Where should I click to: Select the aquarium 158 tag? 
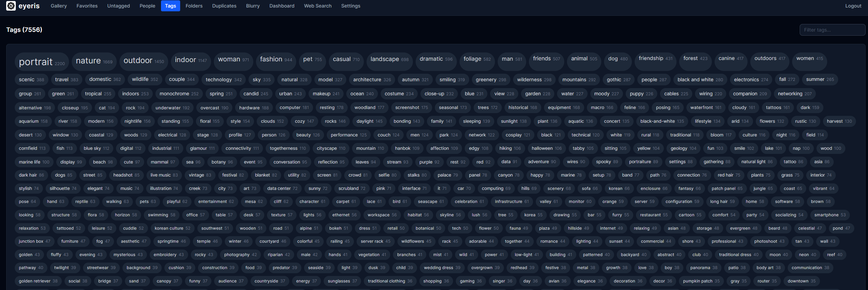[33, 121]
